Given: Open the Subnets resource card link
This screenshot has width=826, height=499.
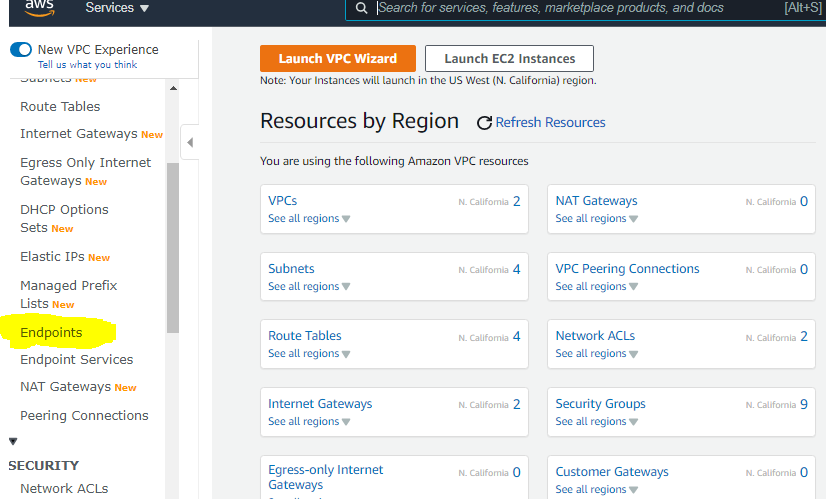Looking at the screenshot, I should point(291,269).
